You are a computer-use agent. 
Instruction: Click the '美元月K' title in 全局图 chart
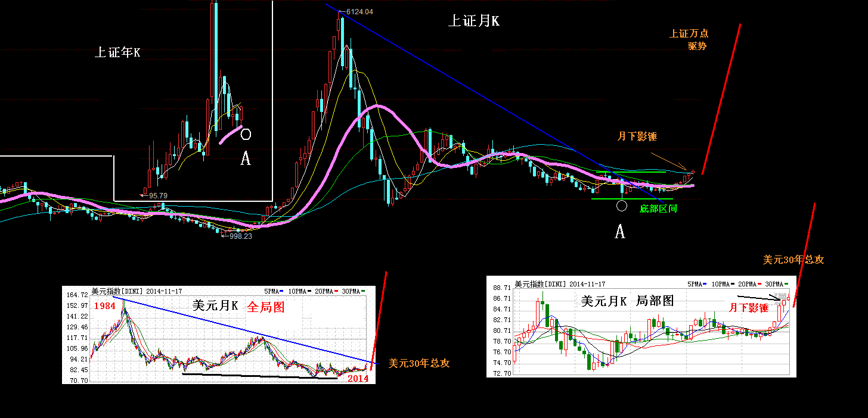point(215,306)
